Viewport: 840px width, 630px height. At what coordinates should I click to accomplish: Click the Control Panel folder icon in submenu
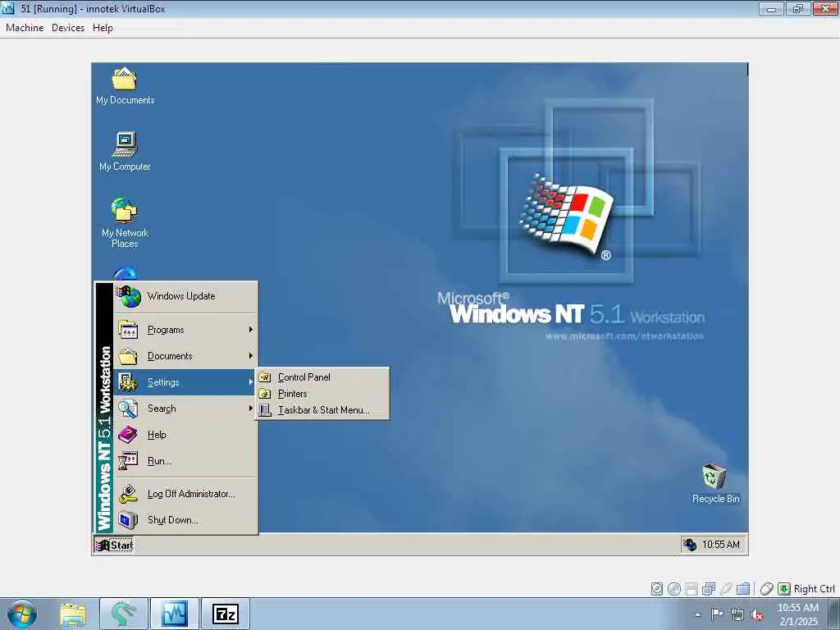(265, 377)
